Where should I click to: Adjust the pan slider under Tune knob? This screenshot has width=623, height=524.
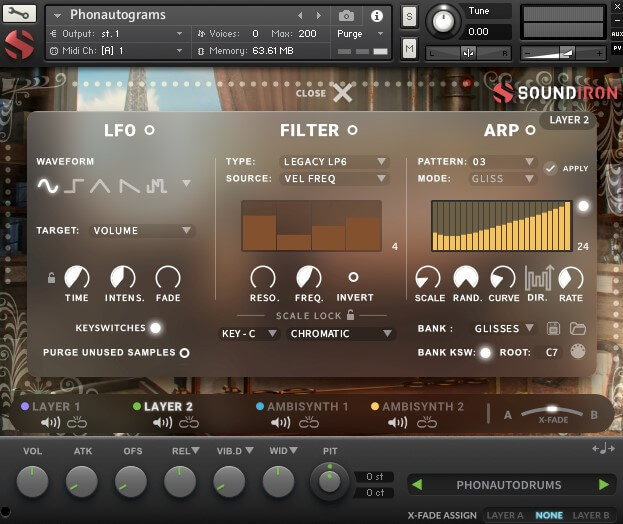(x=468, y=53)
